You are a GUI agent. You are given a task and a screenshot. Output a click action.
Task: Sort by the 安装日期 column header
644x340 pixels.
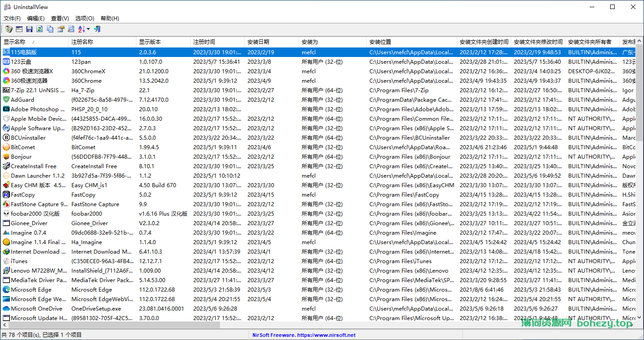[x=272, y=42]
